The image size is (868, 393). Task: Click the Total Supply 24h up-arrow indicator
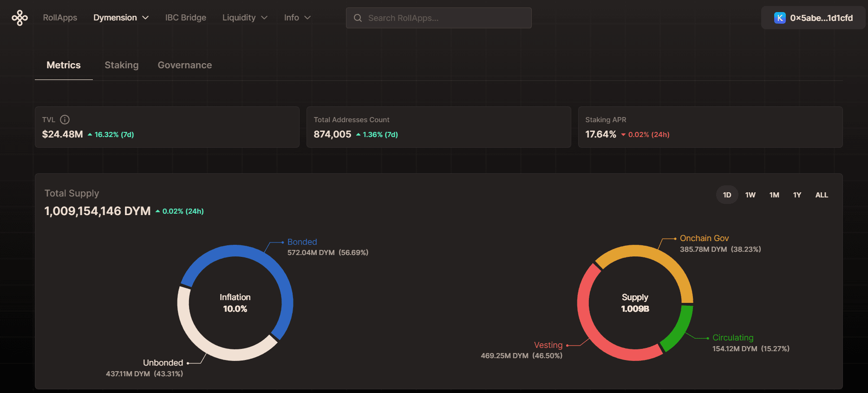pyautogui.click(x=158, y=211)
